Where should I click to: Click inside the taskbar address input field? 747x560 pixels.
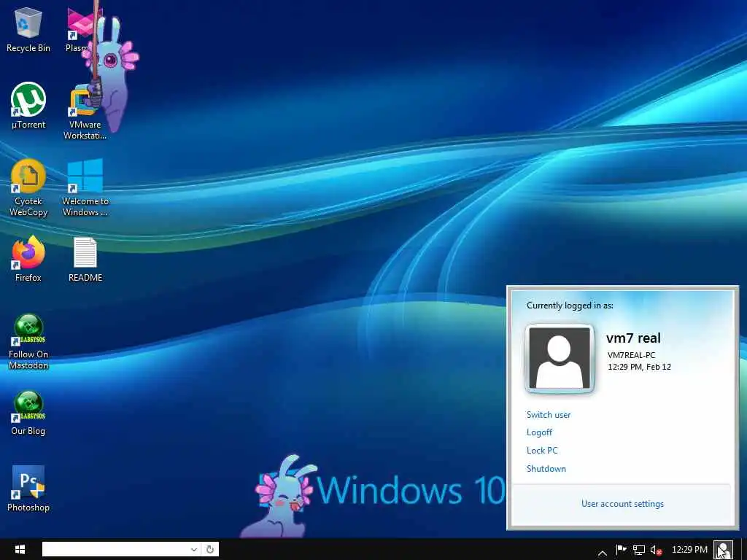point(116,549)
